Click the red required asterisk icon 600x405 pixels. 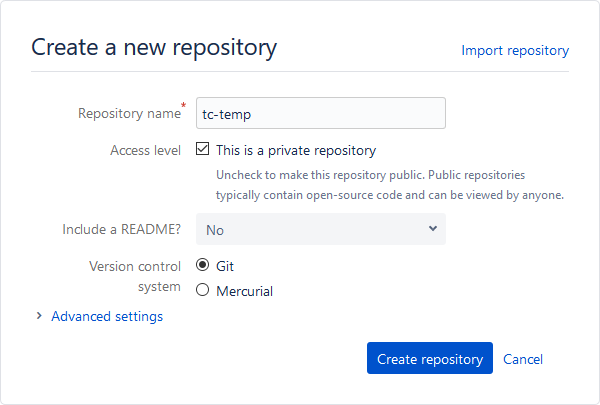pos(184,106)
